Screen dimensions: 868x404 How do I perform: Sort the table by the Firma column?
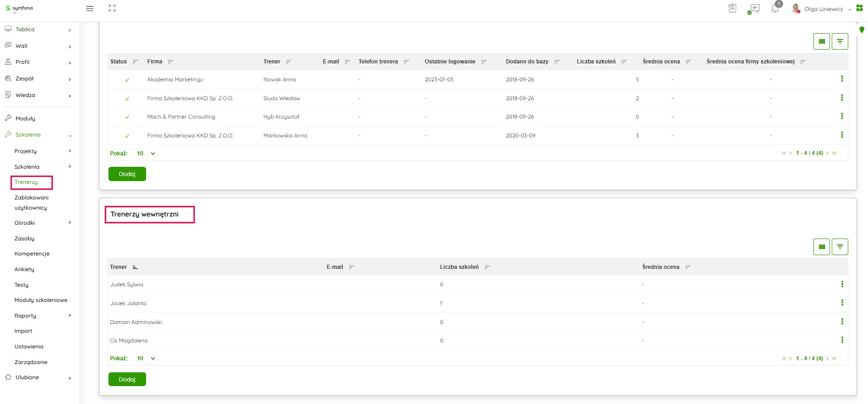[170, 62]
